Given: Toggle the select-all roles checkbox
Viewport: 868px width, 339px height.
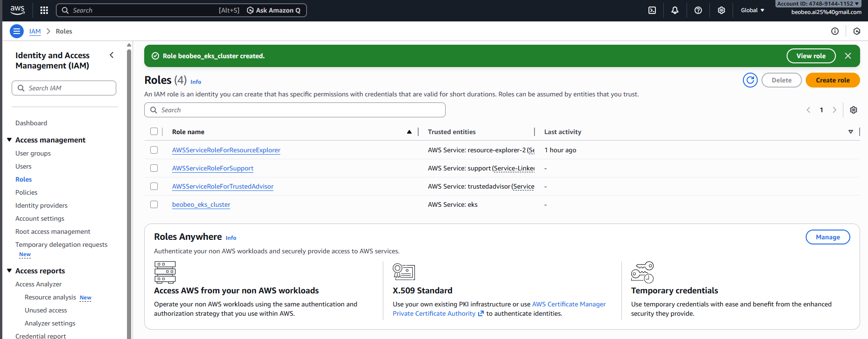Looking at the screenshot, I should [154, 132].
